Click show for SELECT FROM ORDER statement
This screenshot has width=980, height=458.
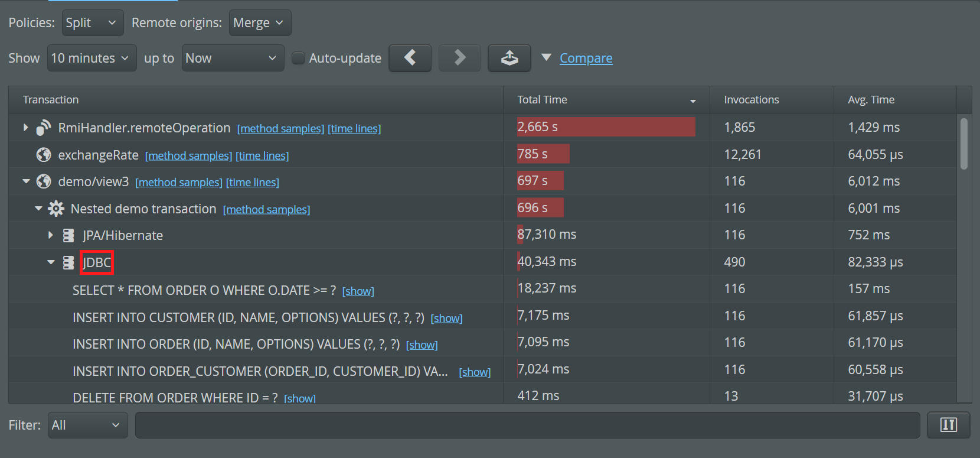click(358, 291)
